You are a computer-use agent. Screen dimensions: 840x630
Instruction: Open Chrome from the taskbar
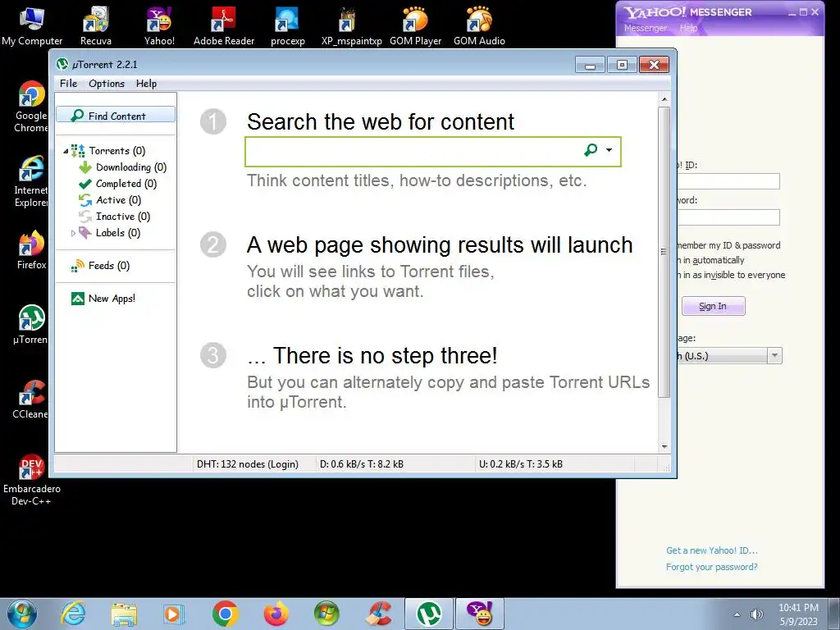(x=225, y=614)
